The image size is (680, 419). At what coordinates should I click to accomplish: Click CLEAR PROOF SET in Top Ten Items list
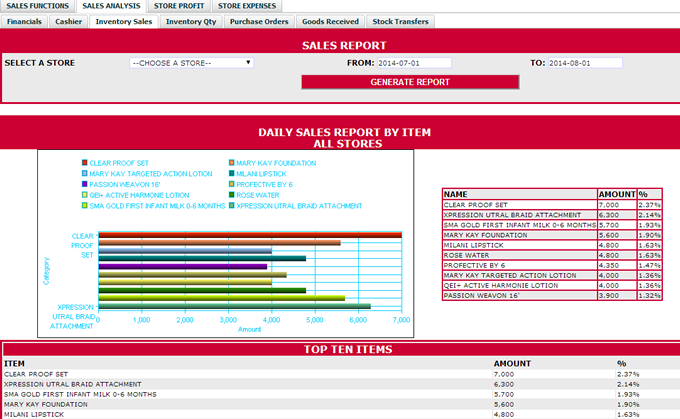pos(36,374)
